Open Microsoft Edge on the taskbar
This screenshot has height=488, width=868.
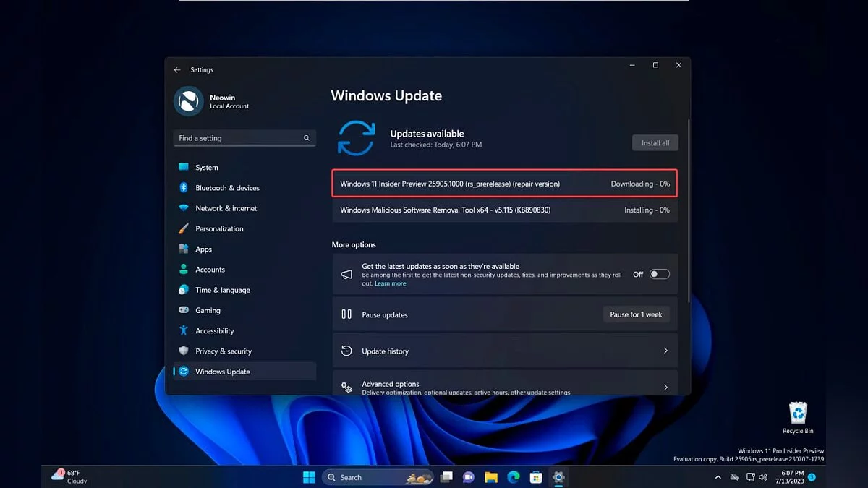point(514,477)
